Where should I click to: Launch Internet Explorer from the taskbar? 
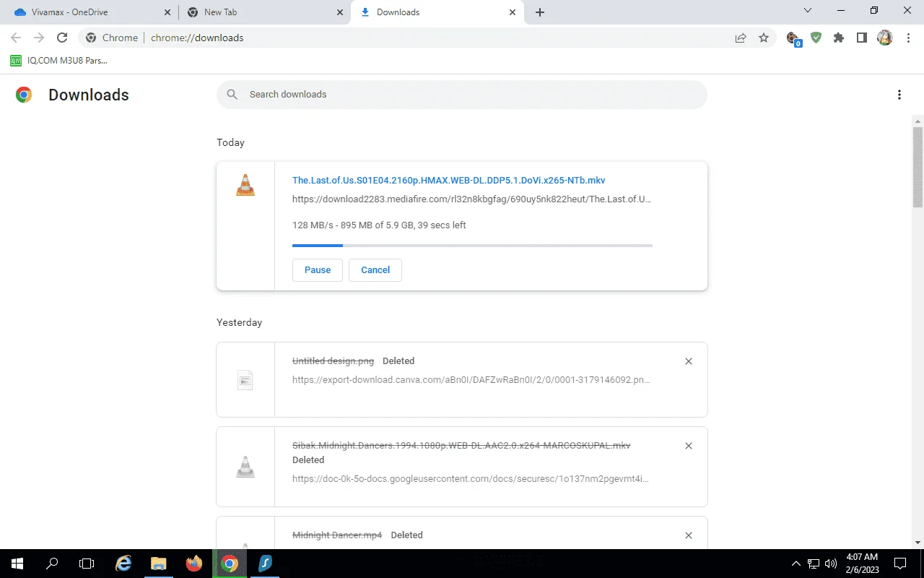point(124,564)
